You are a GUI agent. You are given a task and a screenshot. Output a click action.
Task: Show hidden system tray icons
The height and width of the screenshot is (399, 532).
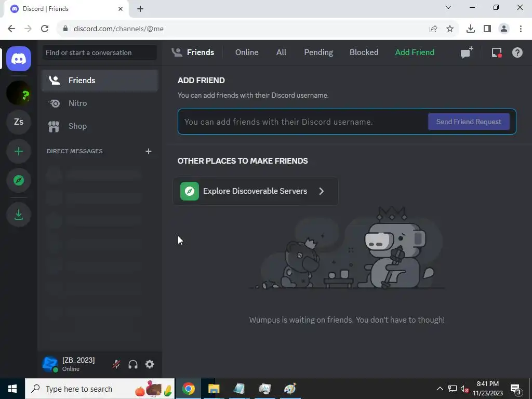[440, 389]
